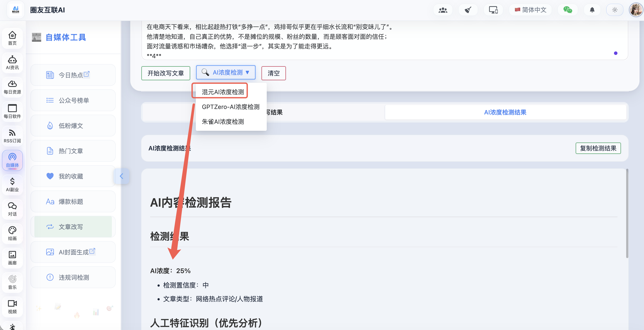The height and width of the screenshot is (330, 644).
Task: Switch to the AI浓度检测结果 tab
Action: point(505,112)
